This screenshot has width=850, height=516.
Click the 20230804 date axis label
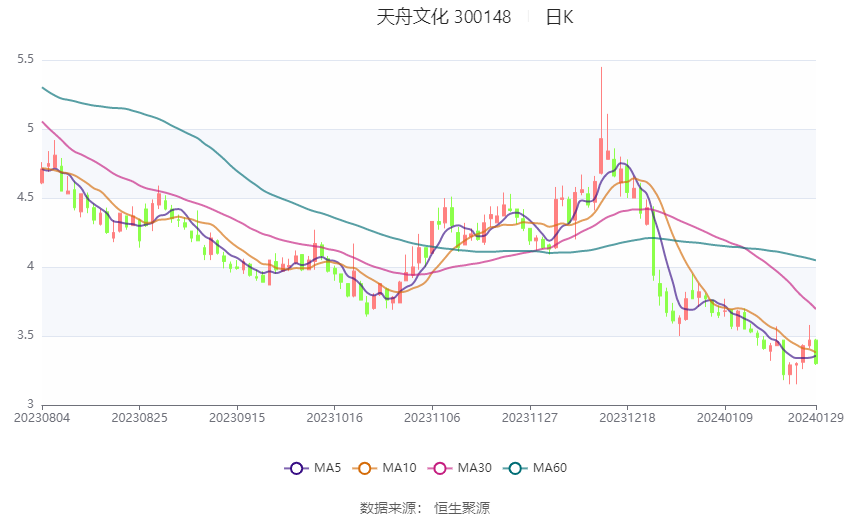(x=42, y=418)
